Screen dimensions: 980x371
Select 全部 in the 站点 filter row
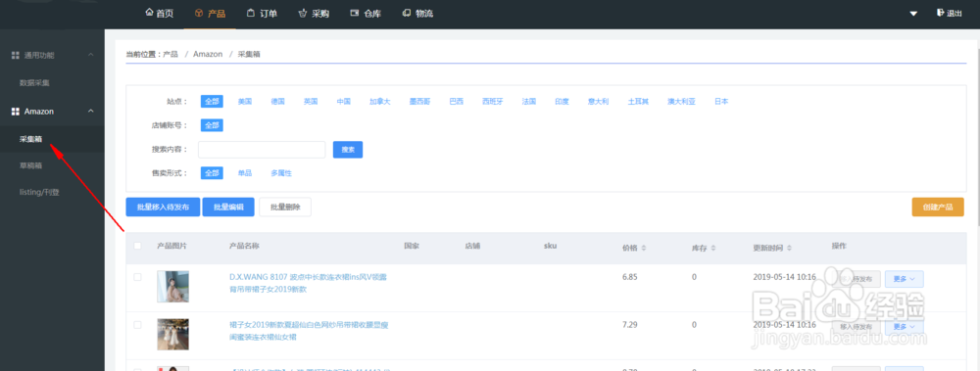click(x=212, y=101)
